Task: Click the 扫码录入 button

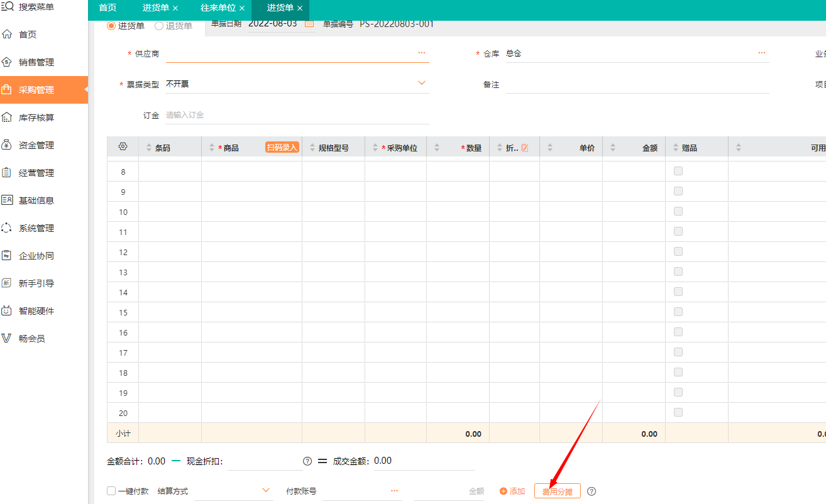Action: 282,148
